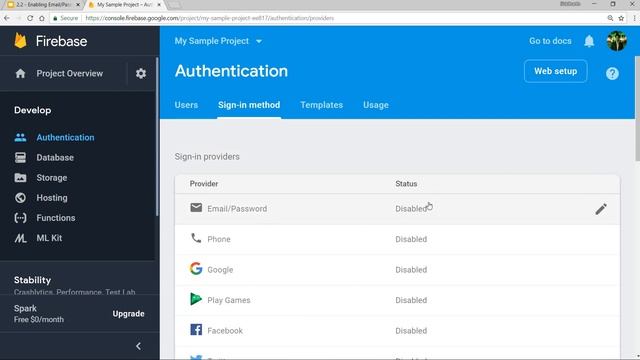Click Disabled status of Facebook provider
The width and height of the screenshot is (640, 360).
pyautogui.click(x=411, y=331)
